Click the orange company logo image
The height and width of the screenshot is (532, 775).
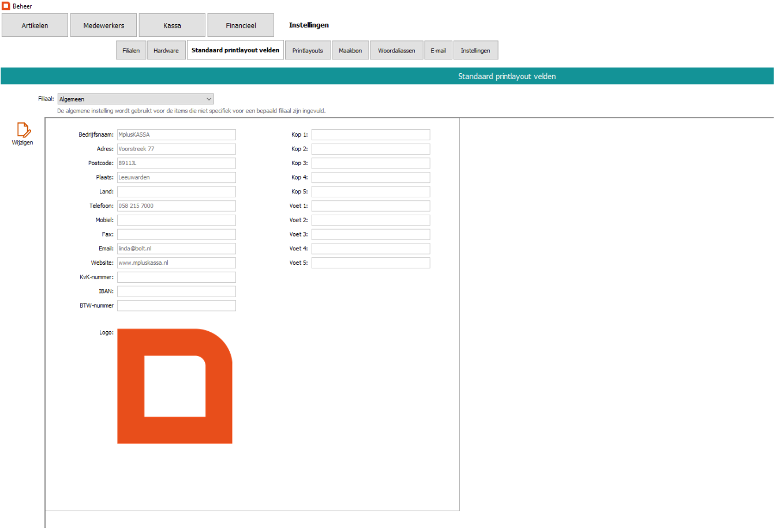pos(174,386)
